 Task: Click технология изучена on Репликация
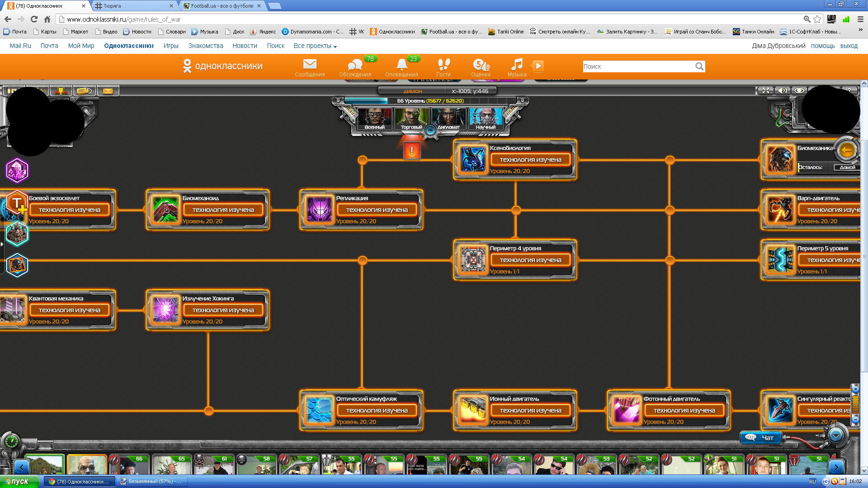coord(377,210)
